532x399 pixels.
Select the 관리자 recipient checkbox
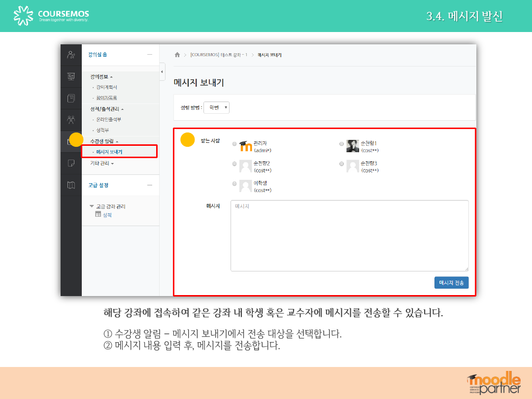click(x=234, y=144)
